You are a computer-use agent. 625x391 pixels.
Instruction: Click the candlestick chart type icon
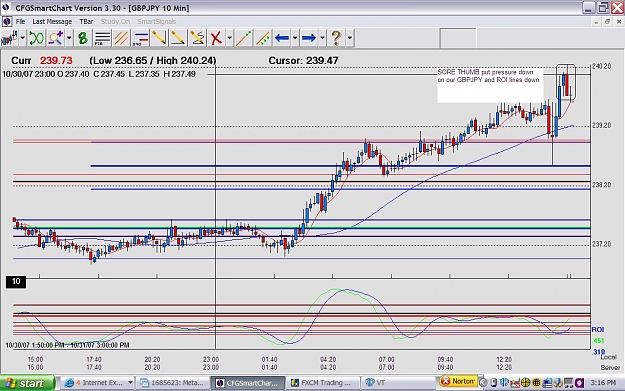pos(9,38)
